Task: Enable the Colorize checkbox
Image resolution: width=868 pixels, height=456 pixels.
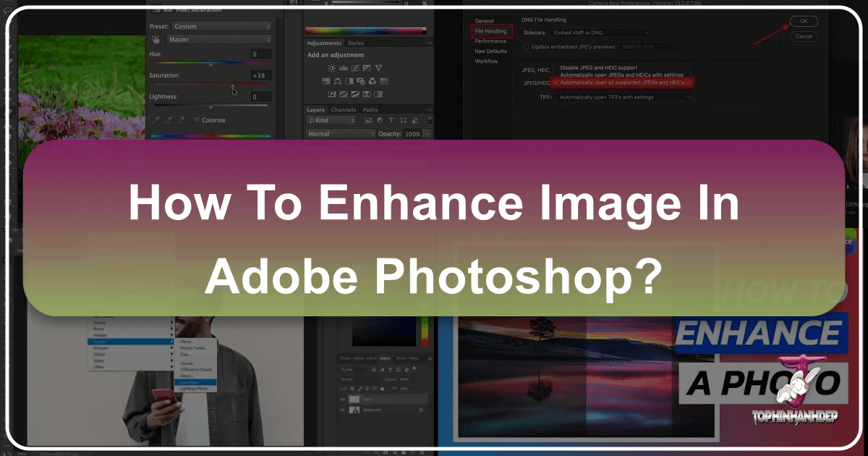Action: click(196, 120)
